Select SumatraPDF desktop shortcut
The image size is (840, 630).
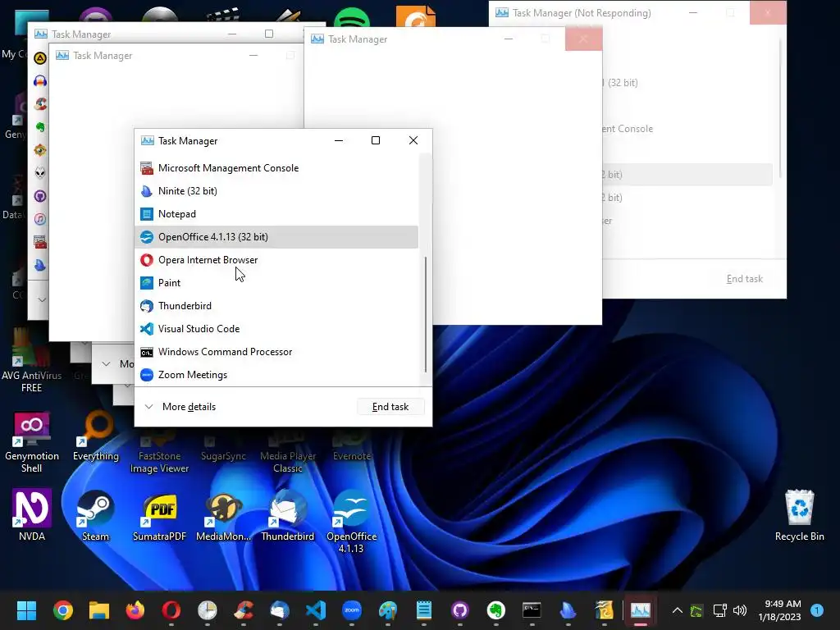(x=159, y=515)
